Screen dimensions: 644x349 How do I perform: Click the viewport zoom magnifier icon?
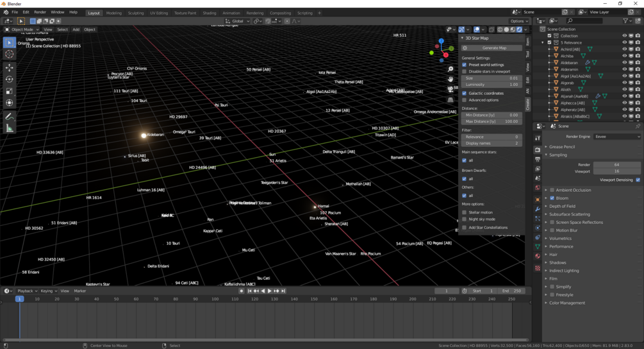coord(450,69)
